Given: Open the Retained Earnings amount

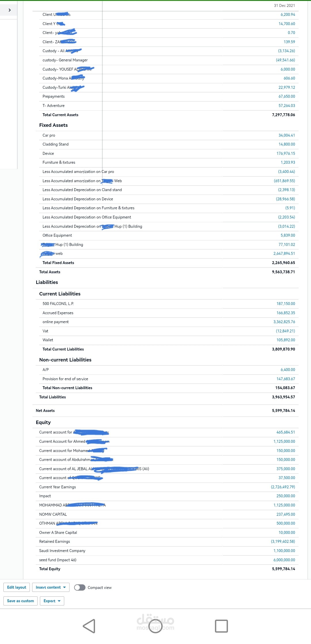Looking at the screenshot, I should tap(283, 542).
